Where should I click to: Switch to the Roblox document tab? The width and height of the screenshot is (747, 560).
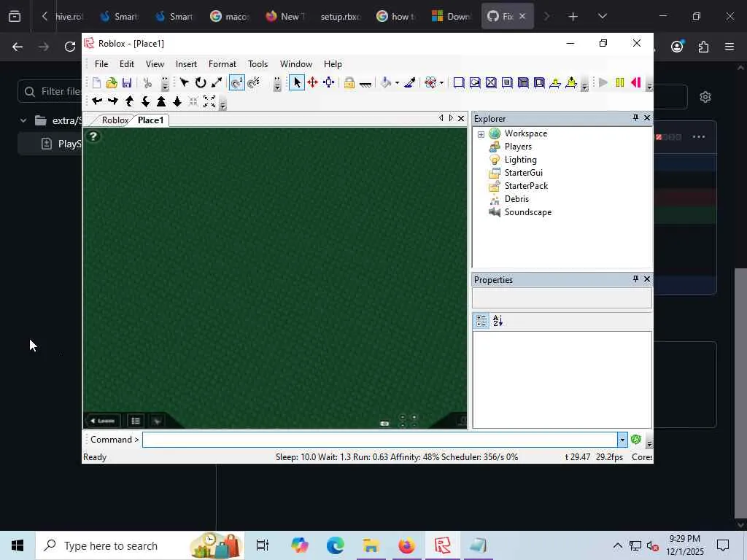pyautogui.click(x=115, y=120)
